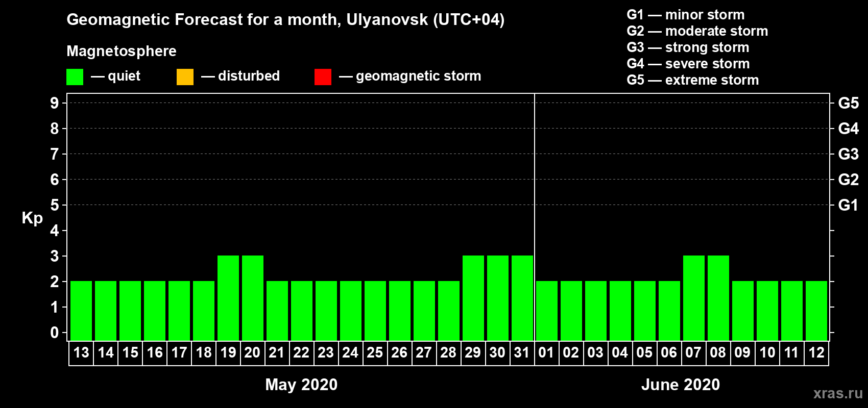Image resolution: width=868 pixels, height=408 pixels.
Task: Click date label 10 on the axis
Action: (767, 353)
